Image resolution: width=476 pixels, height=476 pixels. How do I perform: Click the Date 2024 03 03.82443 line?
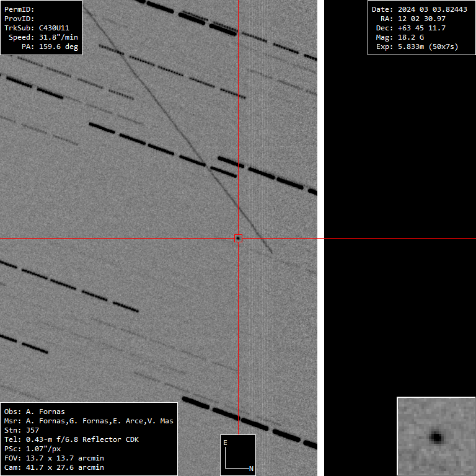[419, 9]
